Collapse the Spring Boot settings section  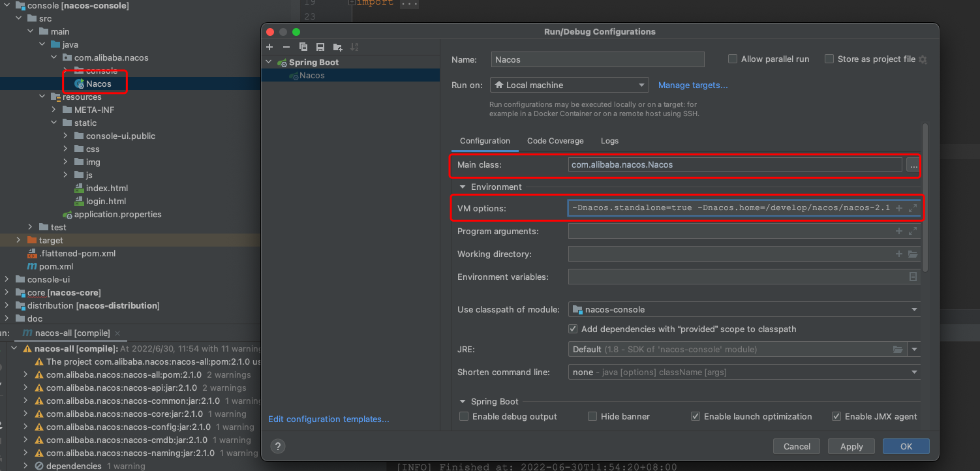[x=463, y=402]
